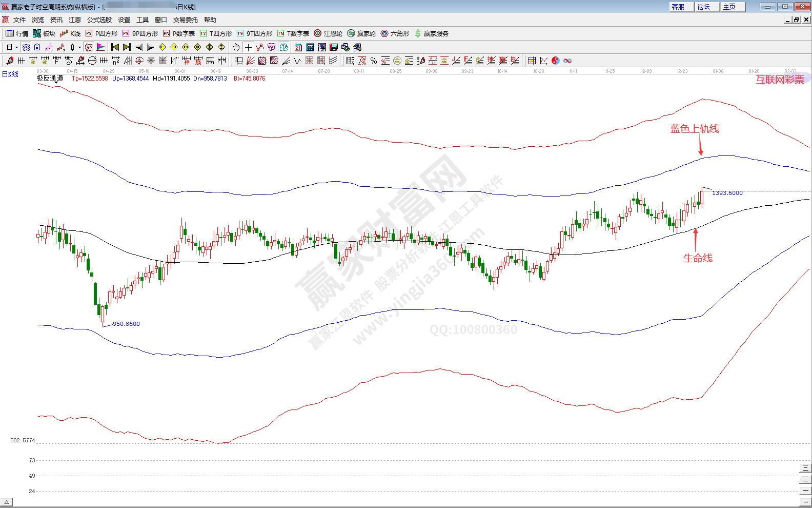This screenshot has height=508, width=812.
Task: Click the hand pan tool icon
Action: (236, 47)
